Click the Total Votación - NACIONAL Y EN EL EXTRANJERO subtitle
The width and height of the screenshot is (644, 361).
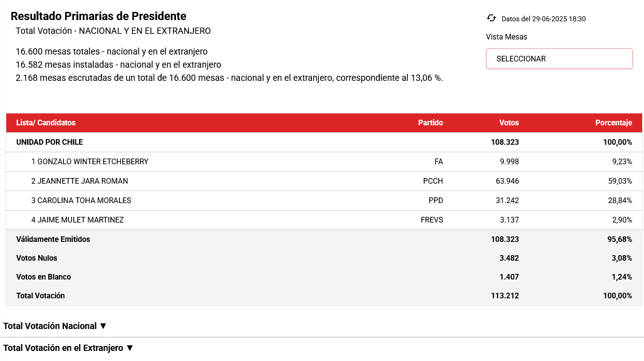pyautogui.click(x=113, y=31)
